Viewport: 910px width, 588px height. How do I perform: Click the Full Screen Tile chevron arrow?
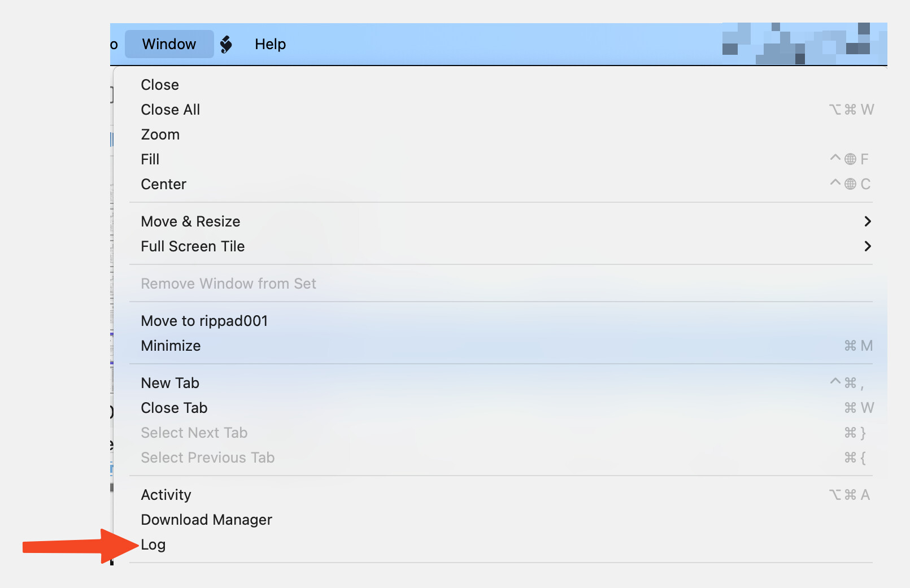[x=868, y=246]
